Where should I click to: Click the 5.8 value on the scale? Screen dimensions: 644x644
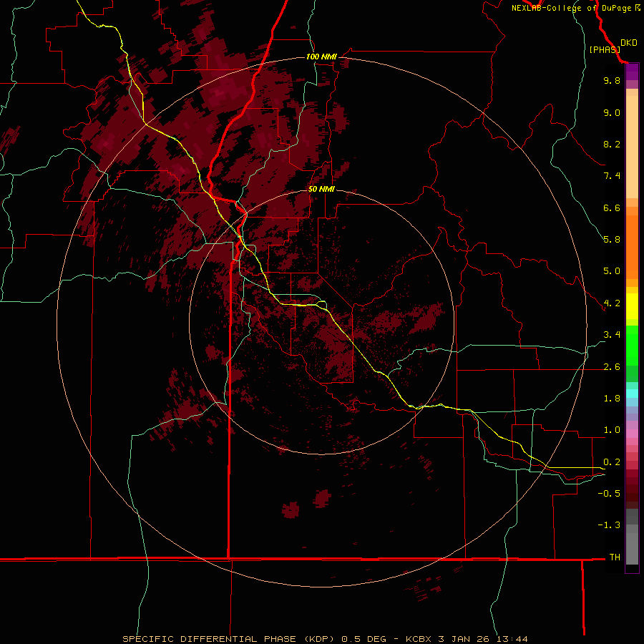[612, 240]
